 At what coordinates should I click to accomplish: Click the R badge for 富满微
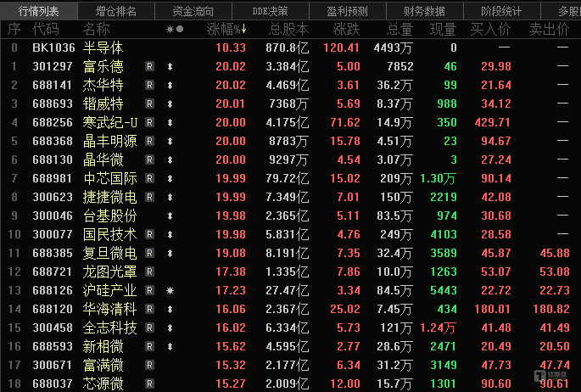click(x=149, y=366)
